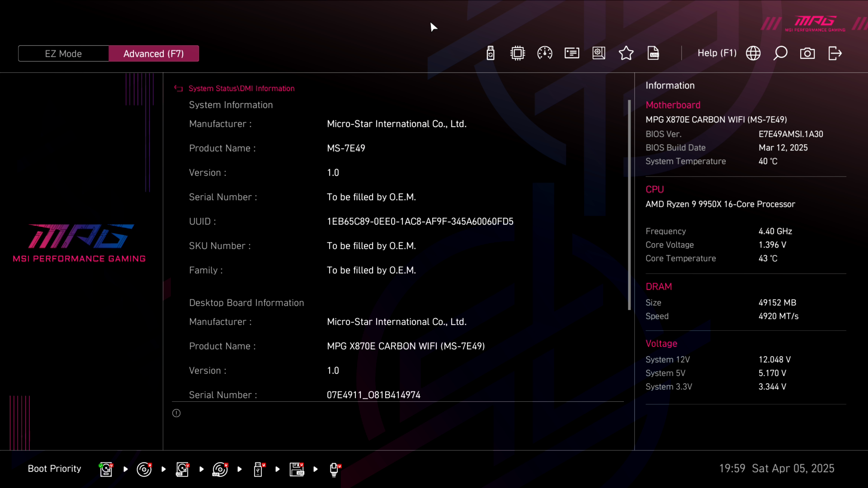868x488 pixels.
Task: Select hard disk boot priority device
Action: (x=106, y=469)
